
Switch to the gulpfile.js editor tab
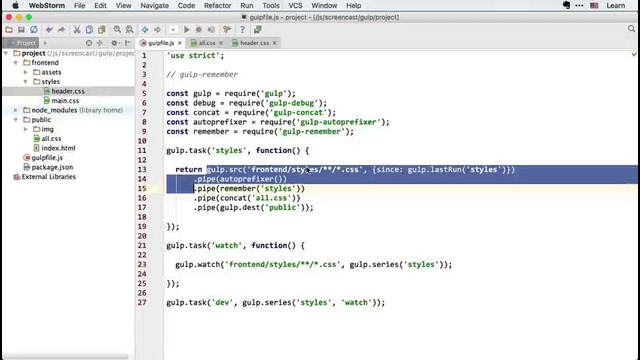160,43
